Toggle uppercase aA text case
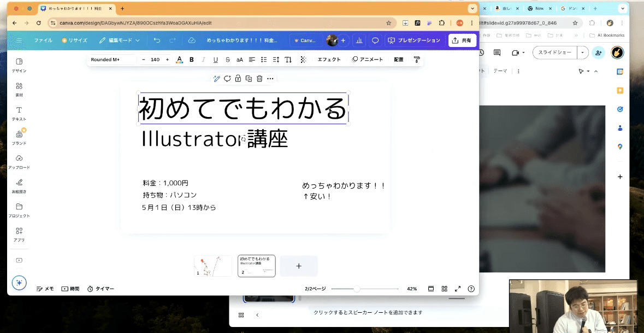Viewport: 644px width, 333px height. click(x=240, y=60)
